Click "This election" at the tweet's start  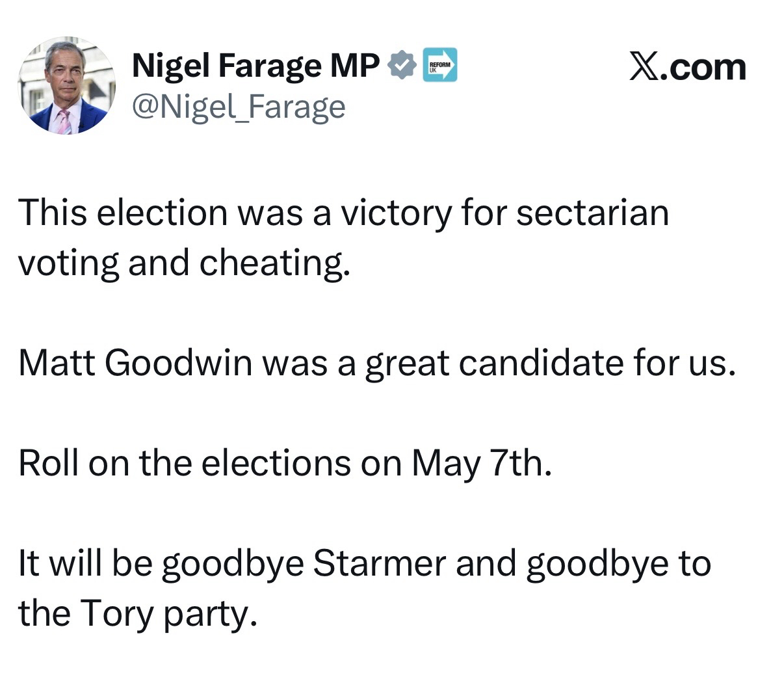tap(123, 213)
